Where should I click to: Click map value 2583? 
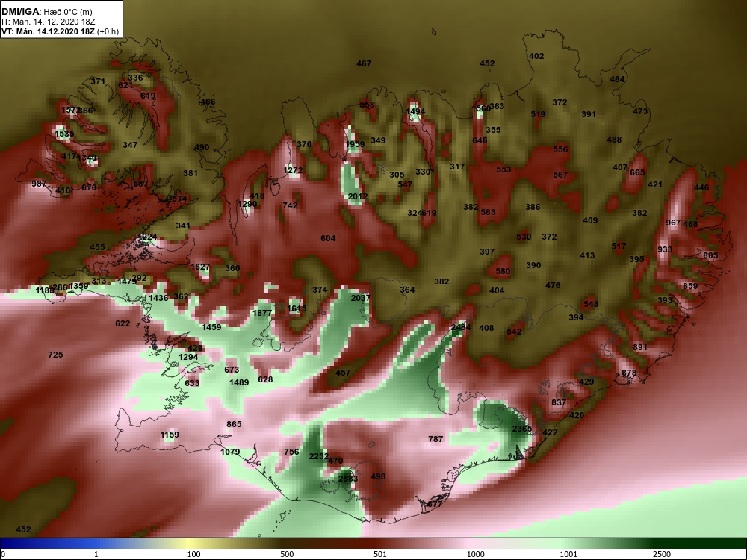pos(348,479)
